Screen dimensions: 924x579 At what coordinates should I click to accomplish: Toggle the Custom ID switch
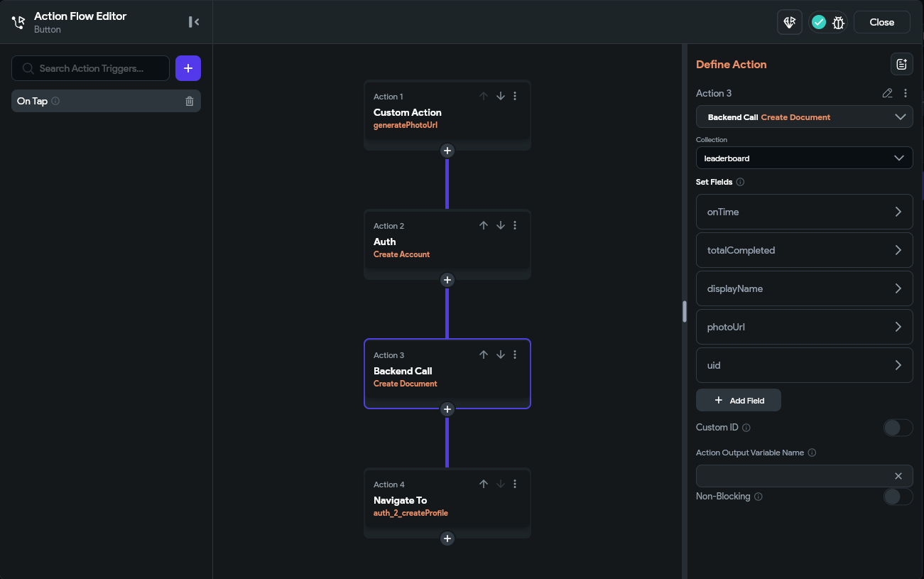898,428
